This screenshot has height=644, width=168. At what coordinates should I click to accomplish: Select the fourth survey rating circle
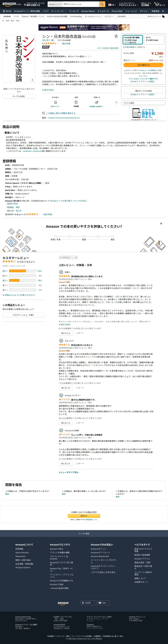[98, 237]
